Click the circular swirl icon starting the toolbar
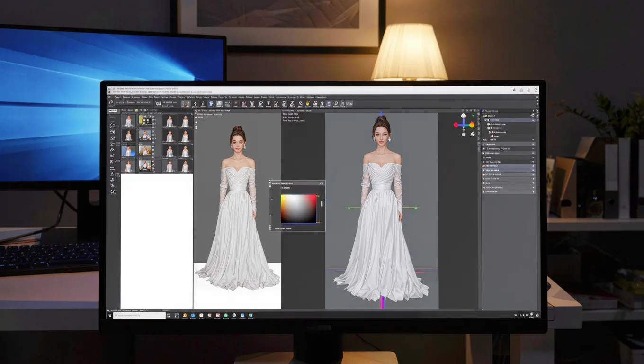 pos(111,102)
